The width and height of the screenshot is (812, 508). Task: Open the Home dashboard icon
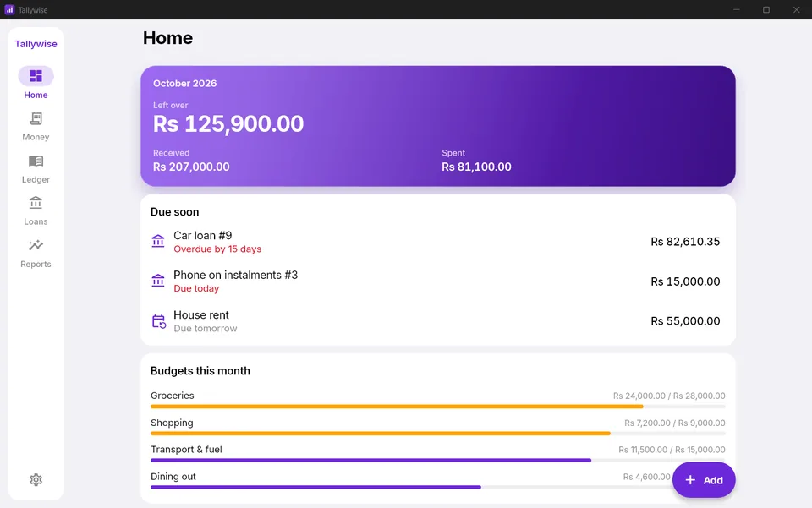tap(36, 76)
